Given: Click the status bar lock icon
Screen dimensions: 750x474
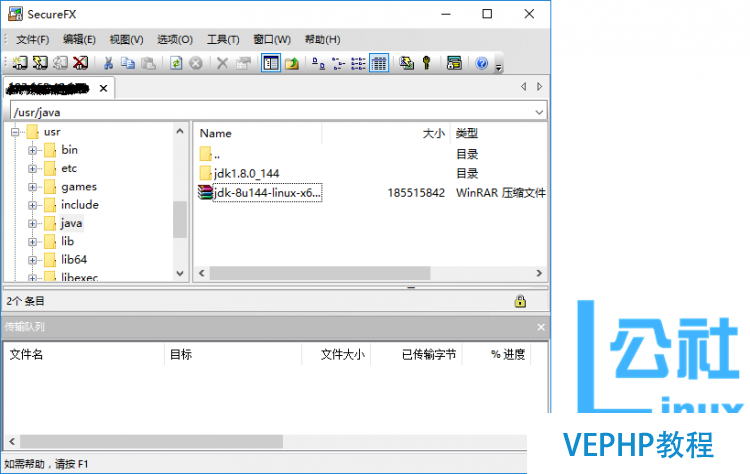Looking at the screenshot, I should 520,301.
